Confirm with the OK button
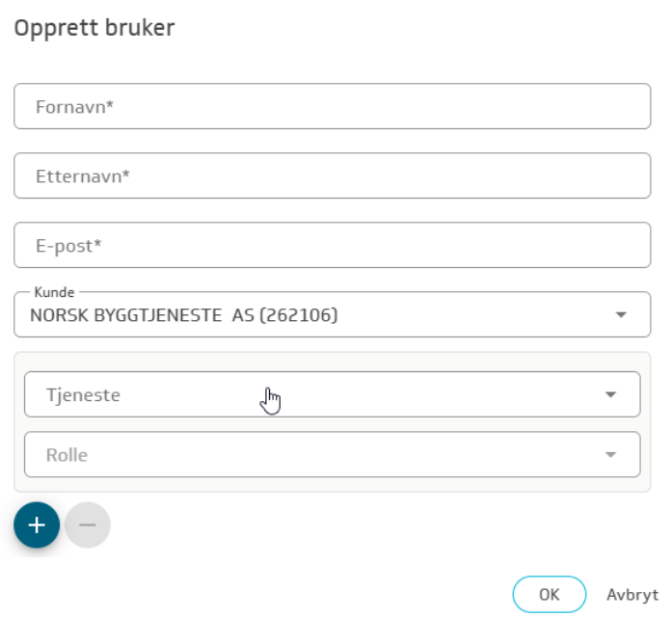672x618 pixels. click(549, 595)
